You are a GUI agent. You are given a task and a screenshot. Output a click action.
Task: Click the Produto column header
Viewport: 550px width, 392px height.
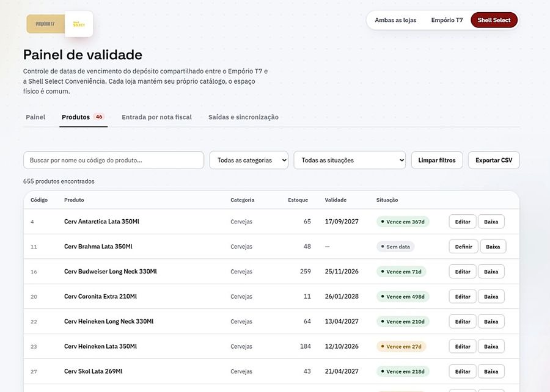point(74,200)
